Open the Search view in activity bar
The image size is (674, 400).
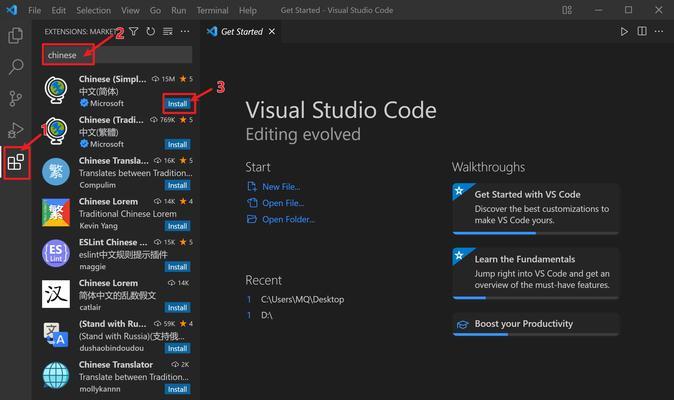[x=15, y=67]
